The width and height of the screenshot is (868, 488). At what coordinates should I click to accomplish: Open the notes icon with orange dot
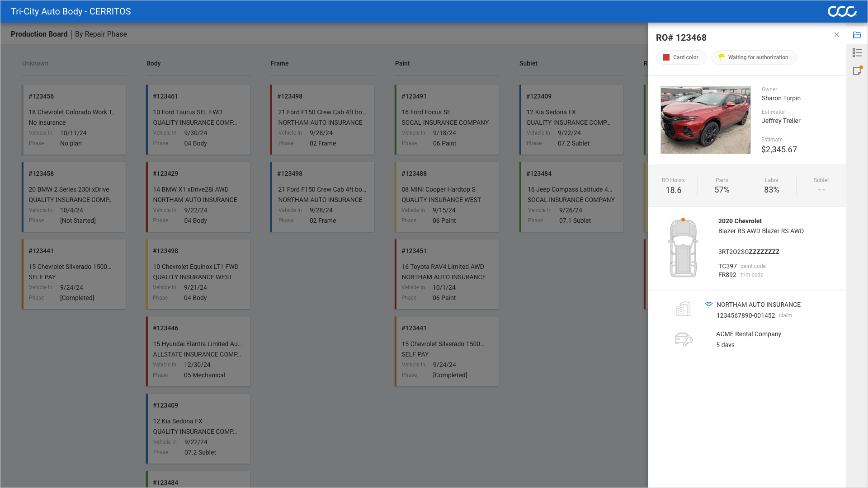pyautogui.click(x=857, y=70)
